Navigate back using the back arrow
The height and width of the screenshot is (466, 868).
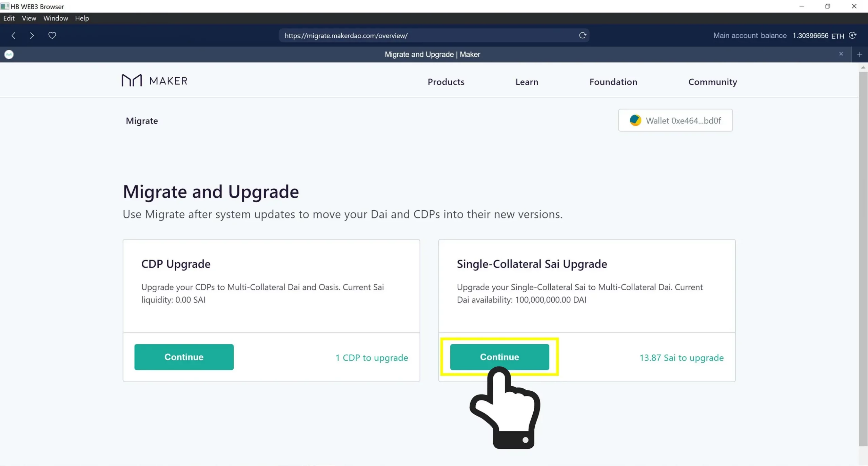click(x=14, y=35)
